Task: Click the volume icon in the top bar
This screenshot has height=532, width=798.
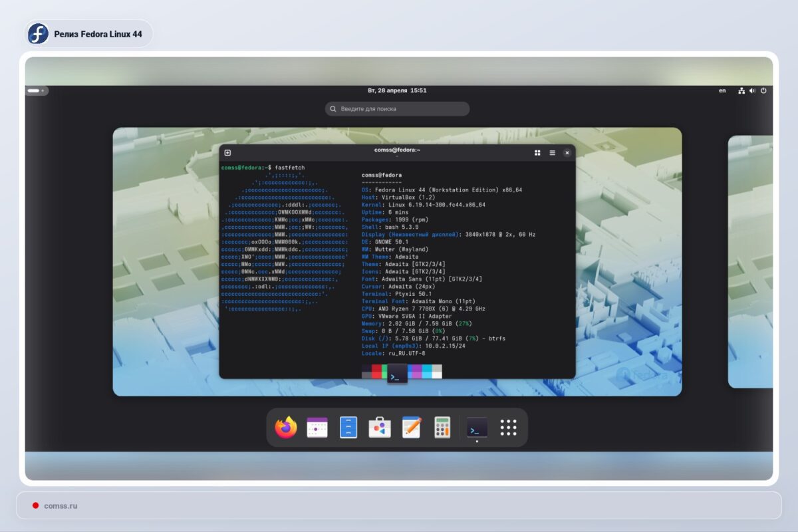Action: tap(752, 90)
